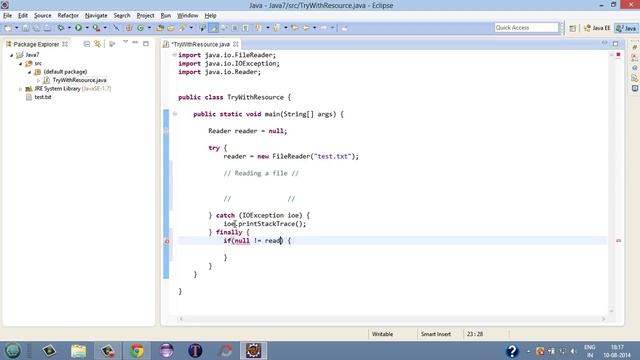This screenshot has width=640, height=360.
Task: Open the Refactor menu
Action: coord(68,16)
